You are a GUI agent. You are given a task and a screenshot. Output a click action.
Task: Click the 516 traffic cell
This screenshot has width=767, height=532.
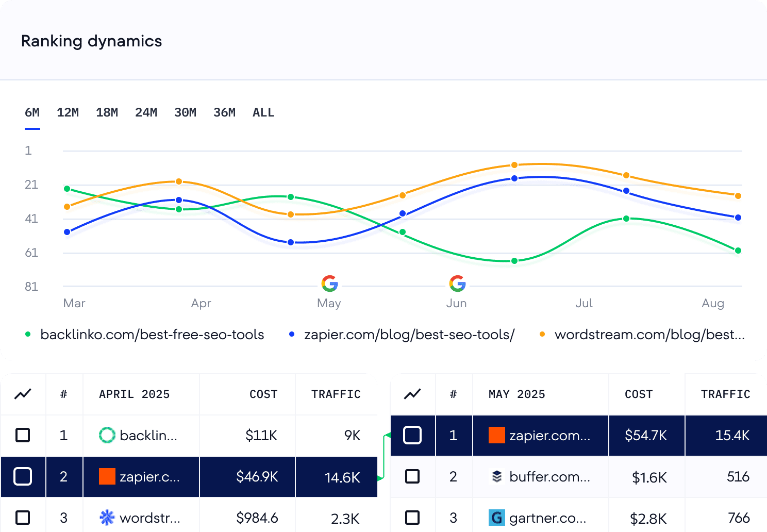point(738,477)
